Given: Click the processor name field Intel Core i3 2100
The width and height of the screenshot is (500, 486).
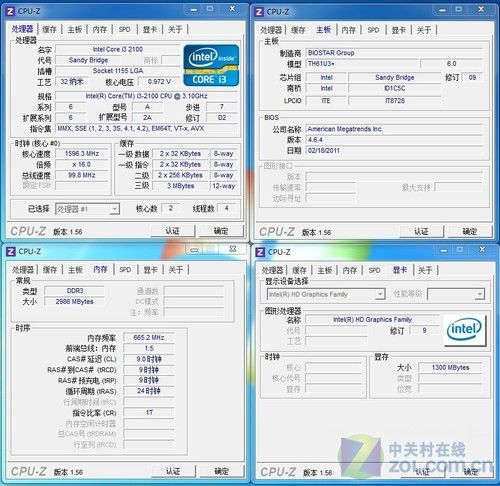Looking at the screenshot, I should pos(118,49).
